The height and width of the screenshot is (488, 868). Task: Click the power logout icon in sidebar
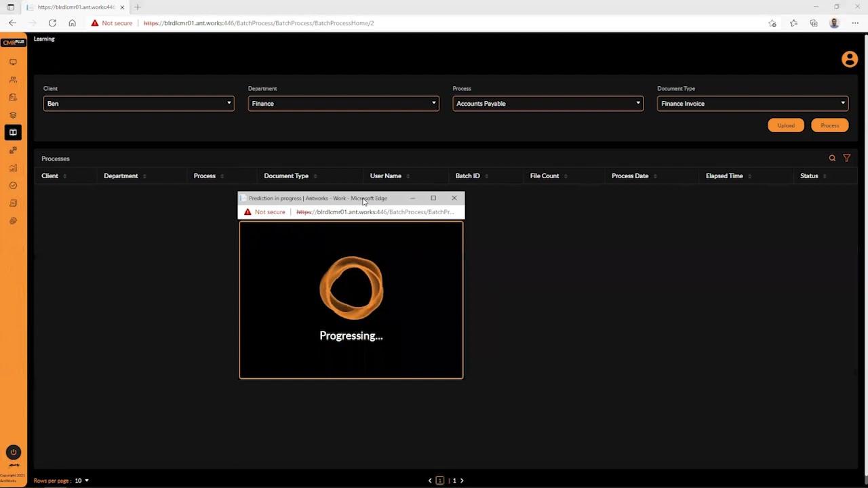tap(13, 452)
